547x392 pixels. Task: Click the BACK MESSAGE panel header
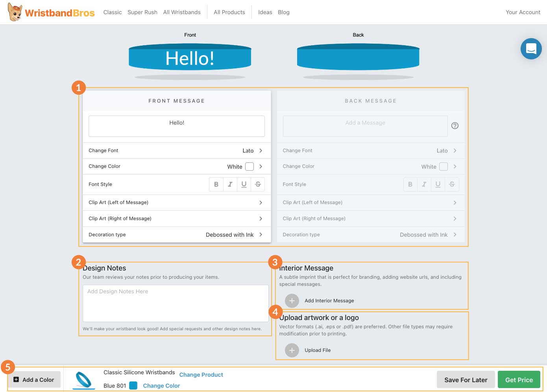pyautogui.click(x=371, y=101)
